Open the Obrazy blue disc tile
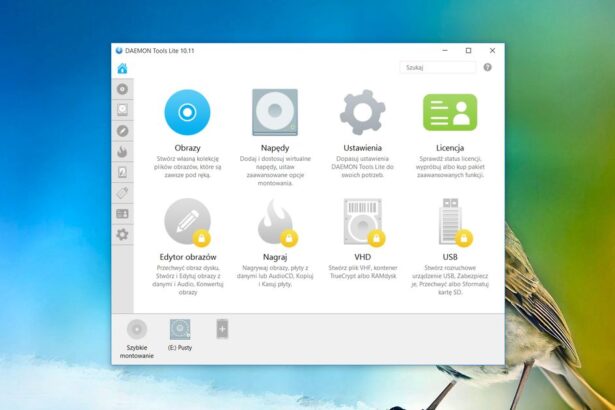 [187, 113]
